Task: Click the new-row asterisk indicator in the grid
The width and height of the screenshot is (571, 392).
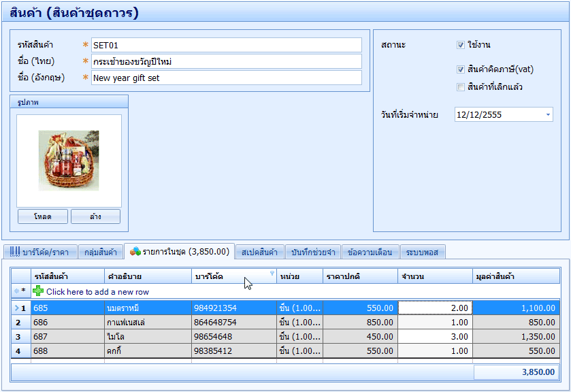Action: pos(20,291)
